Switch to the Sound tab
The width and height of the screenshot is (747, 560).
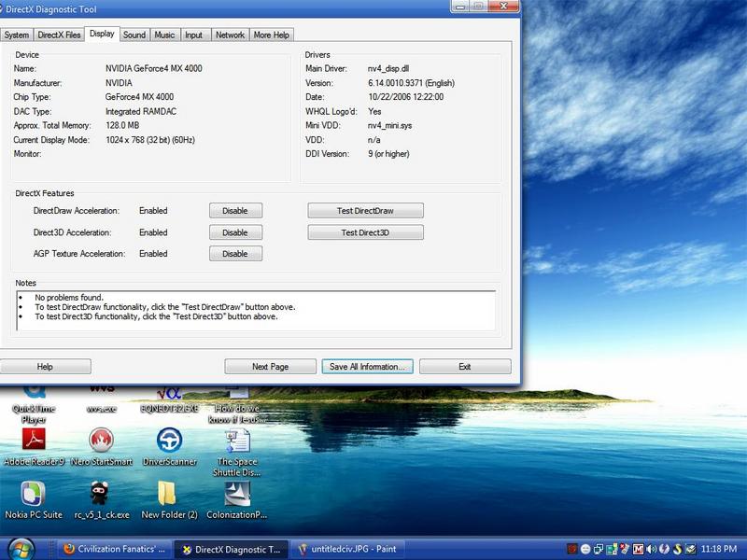click(134, 35)
